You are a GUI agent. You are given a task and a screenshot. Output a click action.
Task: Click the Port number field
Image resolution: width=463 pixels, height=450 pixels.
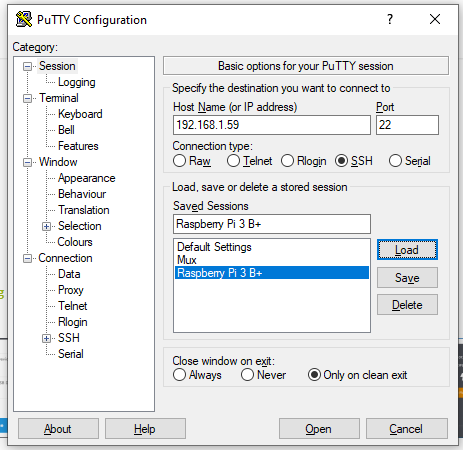point(407,125)
